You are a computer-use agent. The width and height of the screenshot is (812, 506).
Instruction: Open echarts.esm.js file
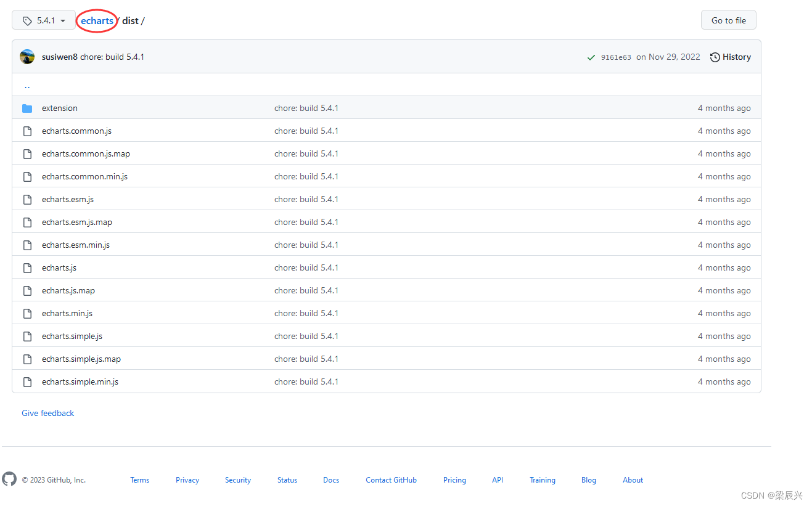pyautogui.click(x=68, y=199)
